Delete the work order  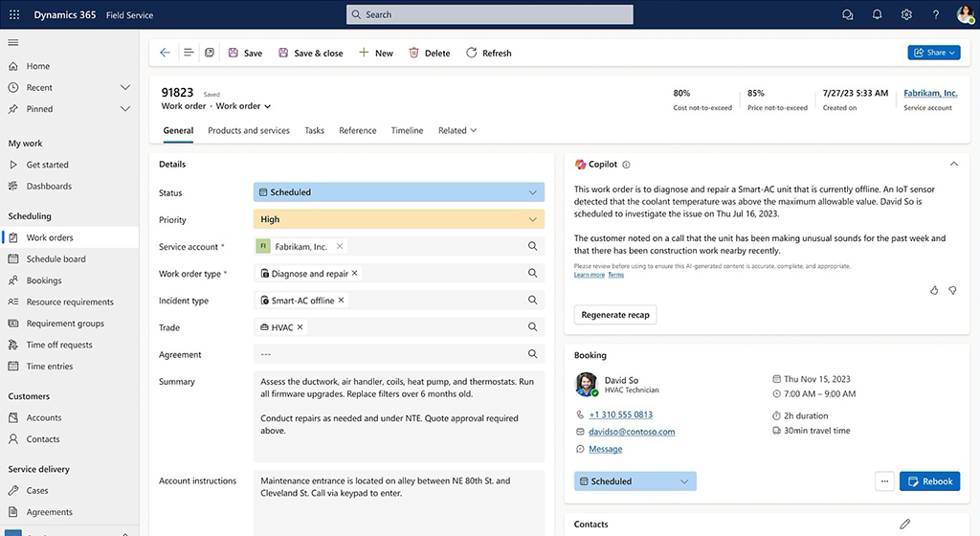point(430,53)
